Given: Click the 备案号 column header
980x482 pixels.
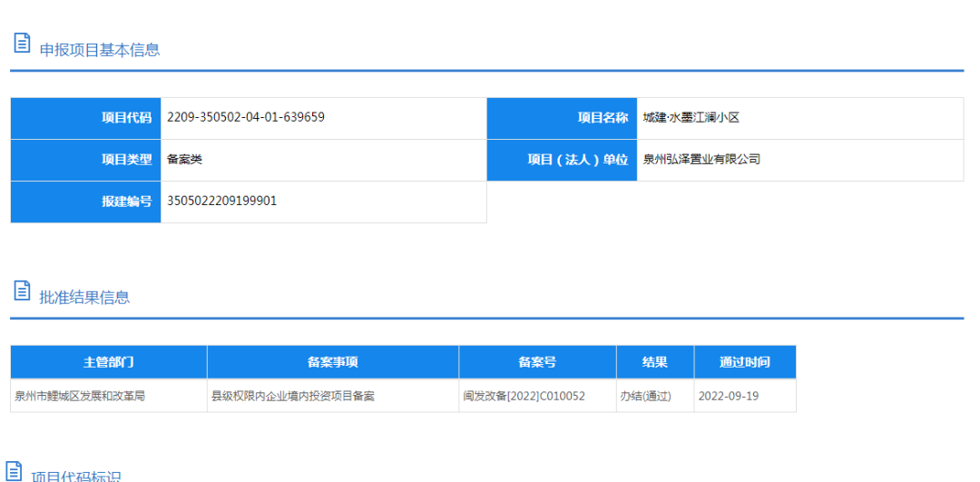Looking at the screenshot, I should (x=537, y=362).
